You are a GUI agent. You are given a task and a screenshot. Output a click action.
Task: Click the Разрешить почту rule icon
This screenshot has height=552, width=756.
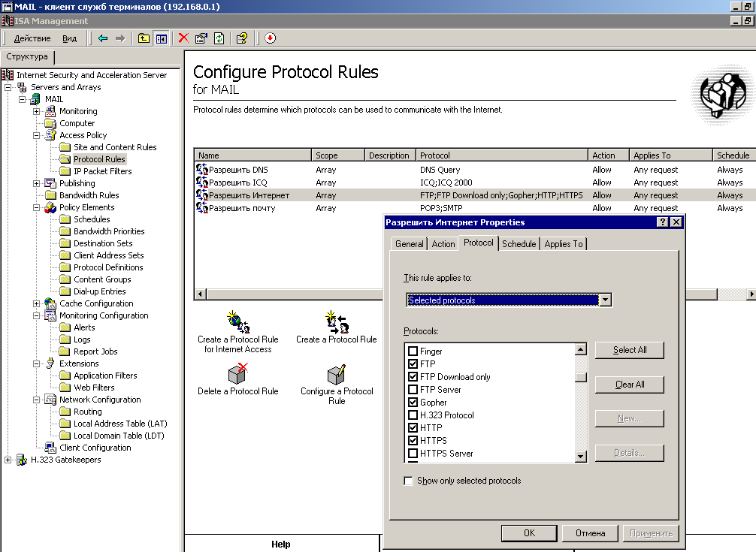201,208
